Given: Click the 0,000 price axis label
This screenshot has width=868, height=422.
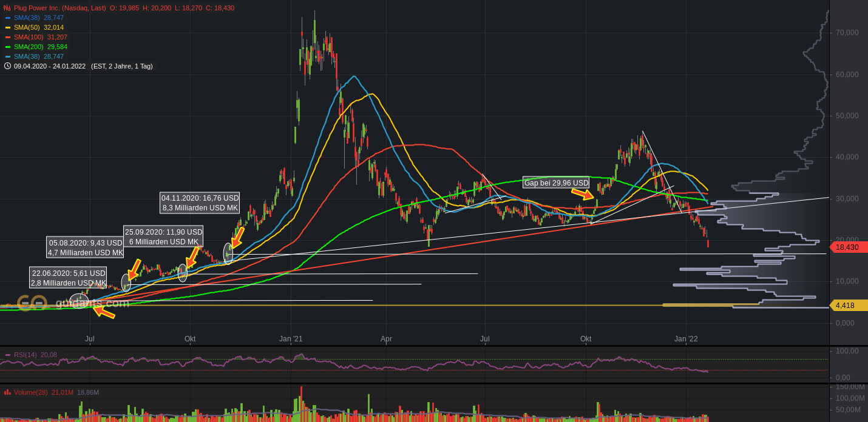Looking at the screenshot, I should [846, 323].
